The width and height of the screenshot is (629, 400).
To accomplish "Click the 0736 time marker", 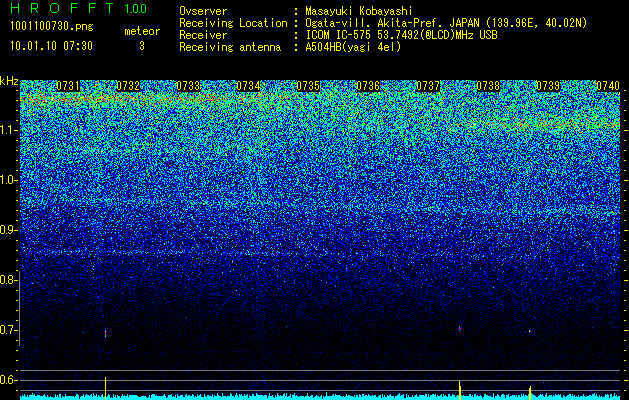I will point(368,86).
